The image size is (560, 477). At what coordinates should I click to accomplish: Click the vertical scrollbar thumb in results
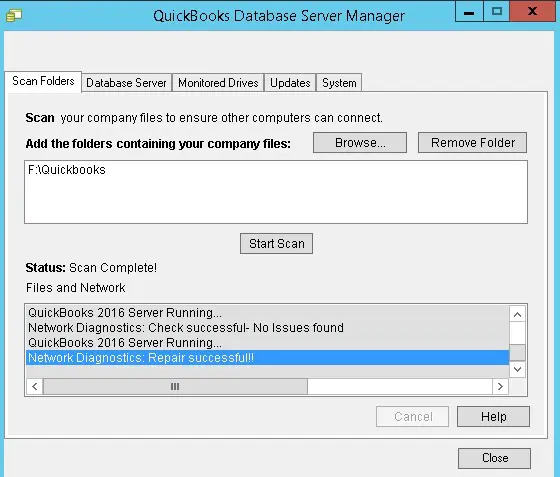[x=517, y=353]
